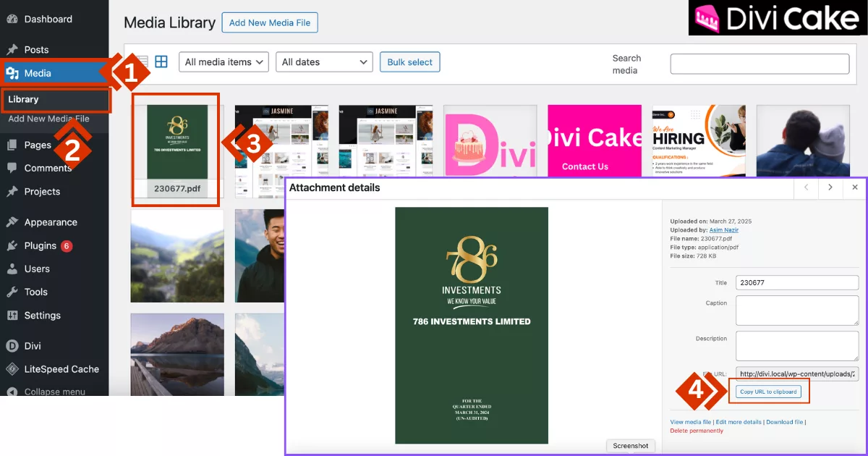Screen dimensions: 868x456
Task: Select the 230677.pdf thumbnail
Action: pos(177,151)
